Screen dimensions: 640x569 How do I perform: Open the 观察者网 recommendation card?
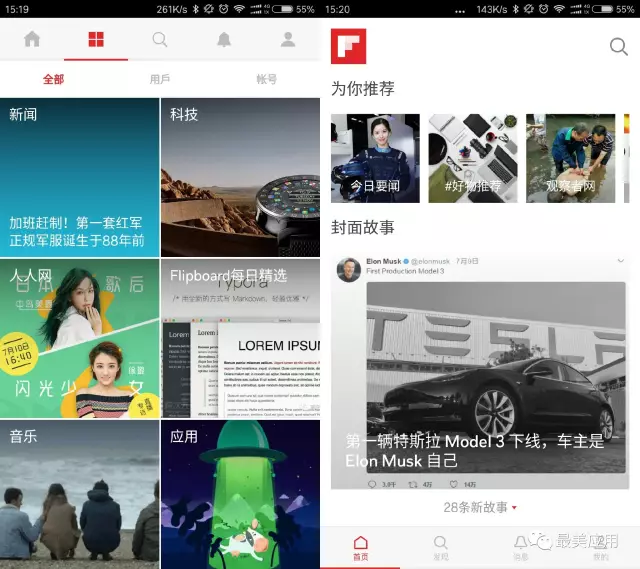point(570,158)
